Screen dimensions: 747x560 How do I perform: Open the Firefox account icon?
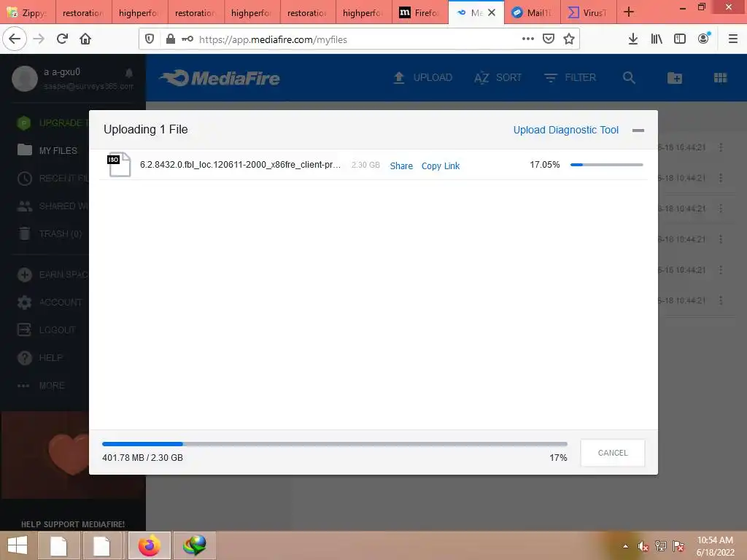(704, 39)
